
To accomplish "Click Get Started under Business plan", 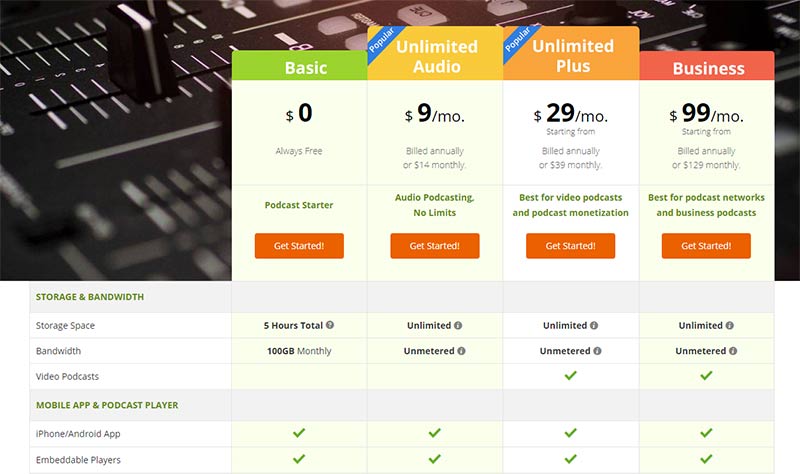I will pos(706,246).
